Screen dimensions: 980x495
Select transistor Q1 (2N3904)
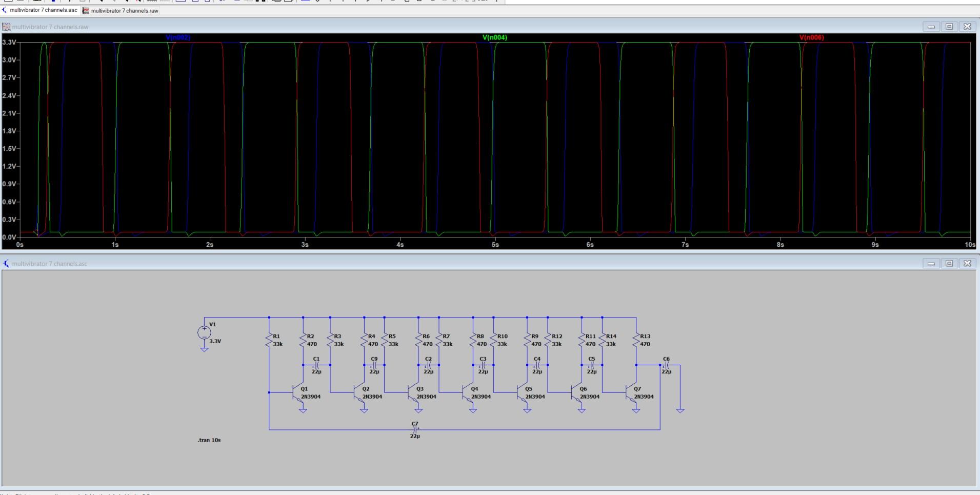coord(298,393)
